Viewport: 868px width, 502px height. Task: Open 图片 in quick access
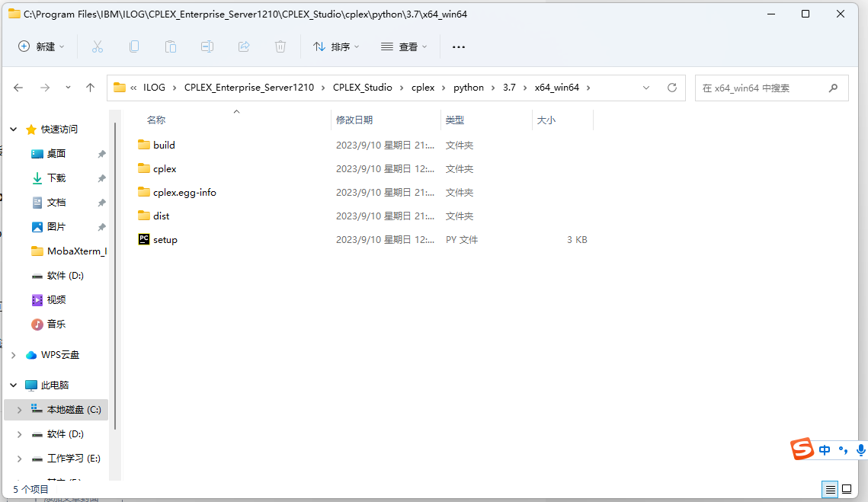56,226
